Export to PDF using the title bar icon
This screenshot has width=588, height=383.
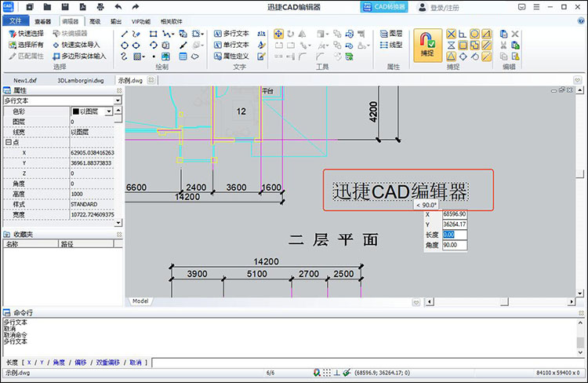click(x=83, y=7)
